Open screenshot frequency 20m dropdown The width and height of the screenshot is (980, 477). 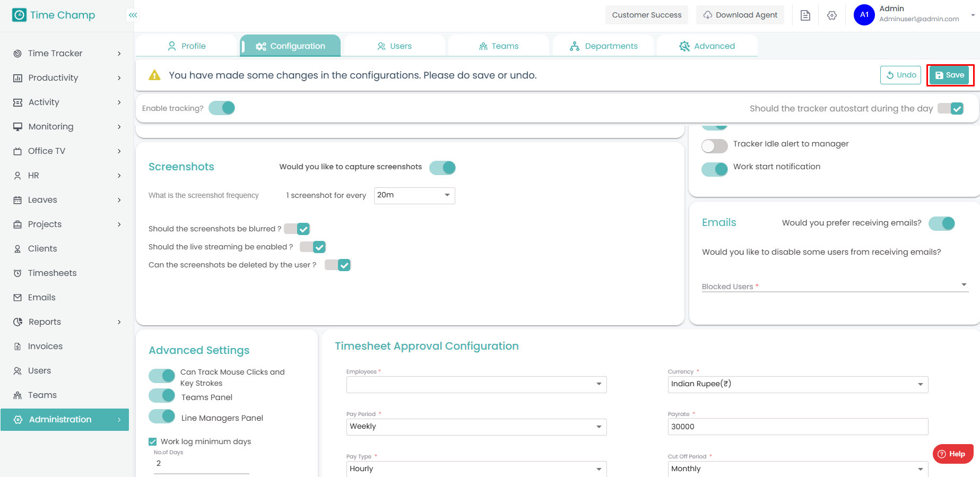414,195
